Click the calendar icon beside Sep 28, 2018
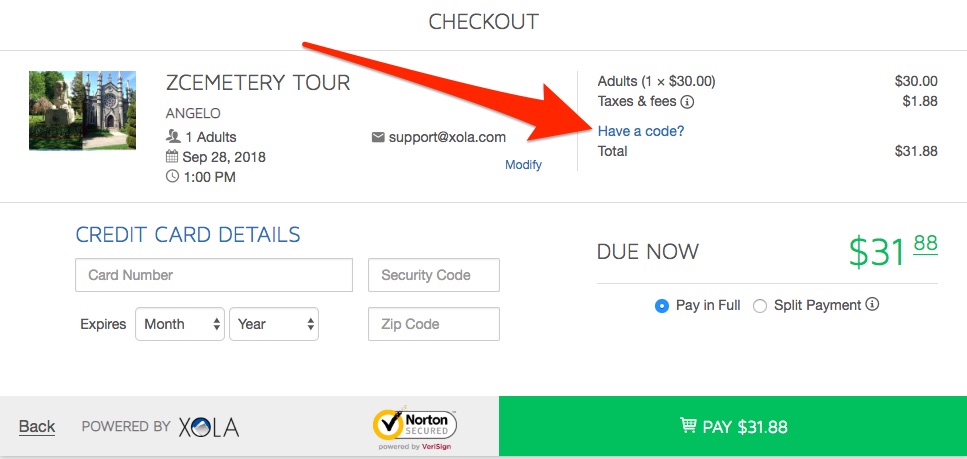This screenshot has height=459, width=967. pos(172,157)
